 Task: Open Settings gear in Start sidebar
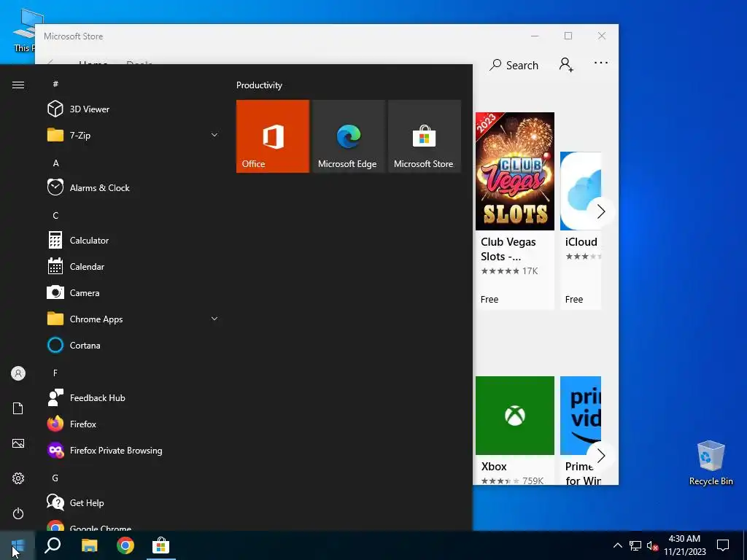[18, 478]
